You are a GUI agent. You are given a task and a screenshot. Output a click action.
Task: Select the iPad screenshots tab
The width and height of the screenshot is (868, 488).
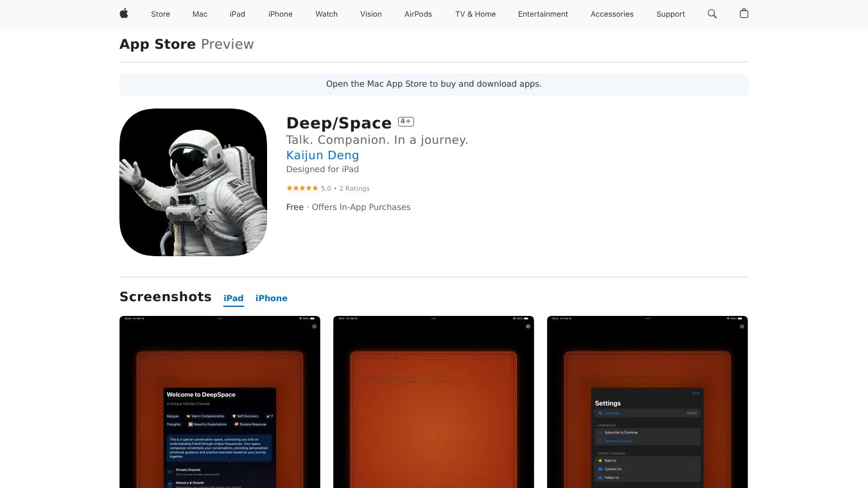pyautogui.click(x=234, y=298)
